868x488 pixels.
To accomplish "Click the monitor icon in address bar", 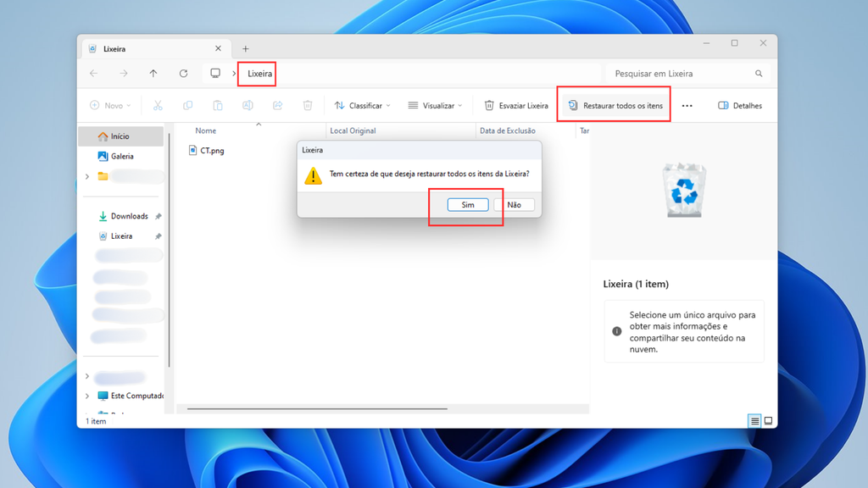I will 215,73.
